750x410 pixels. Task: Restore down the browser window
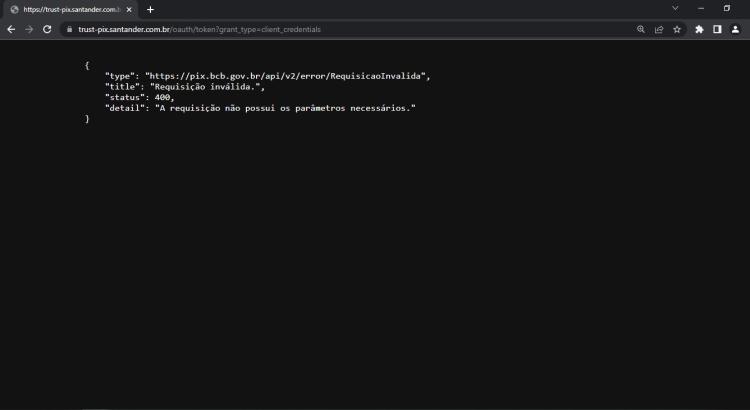tap(727, 8)
